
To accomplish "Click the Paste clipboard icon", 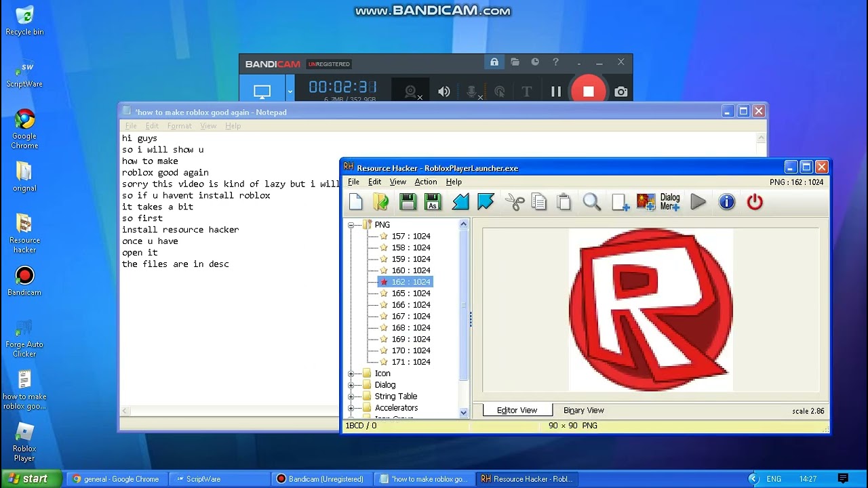I will point(564,201).
